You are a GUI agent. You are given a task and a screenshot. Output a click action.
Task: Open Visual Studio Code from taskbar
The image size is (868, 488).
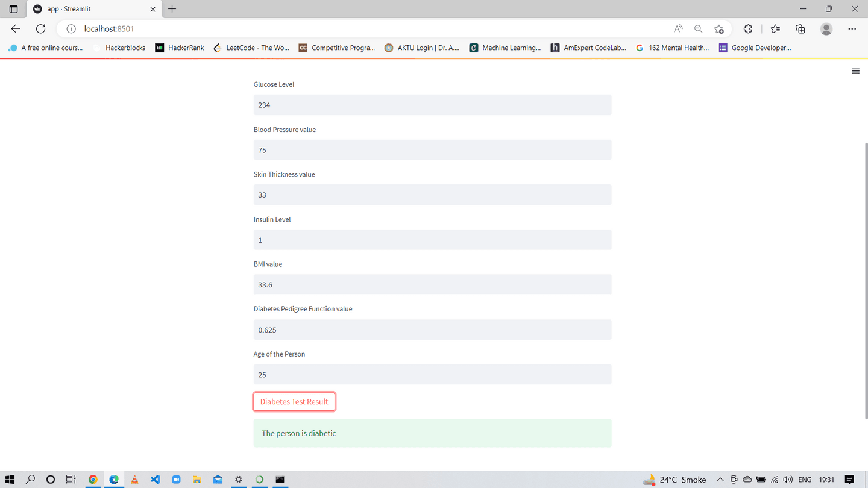[156, 480]
